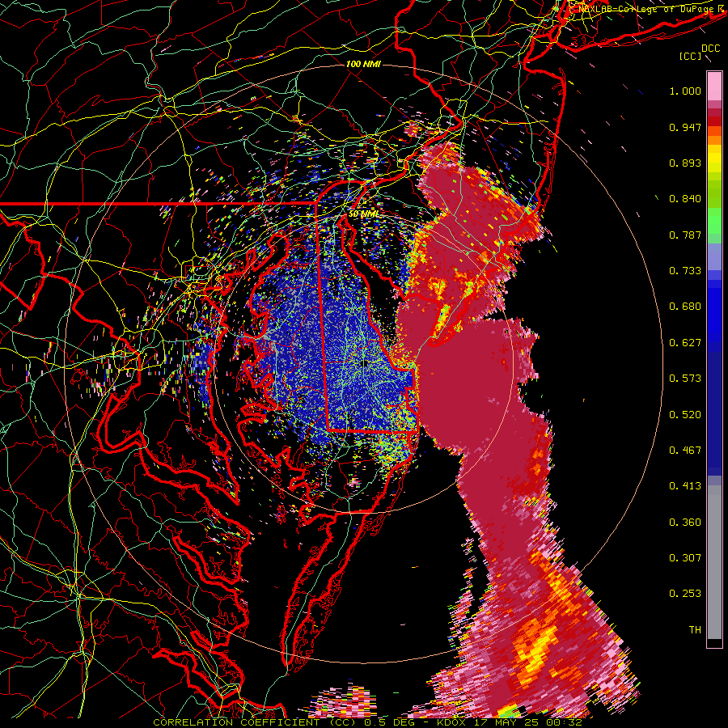
Task: Click the 0.627 legend value
Action: pos(685,343)
